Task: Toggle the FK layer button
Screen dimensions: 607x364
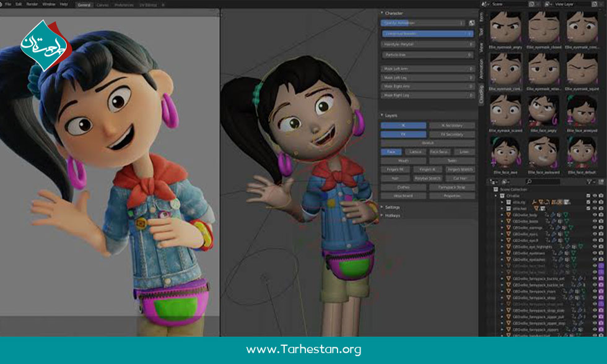Action: coord(403,134)
